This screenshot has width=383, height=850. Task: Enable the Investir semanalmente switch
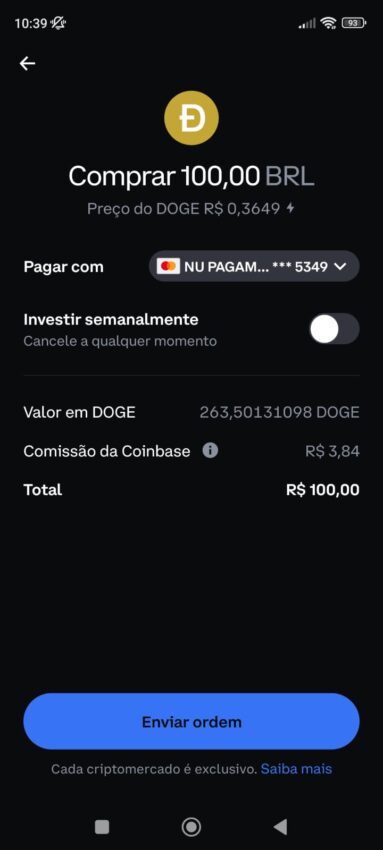334,329
